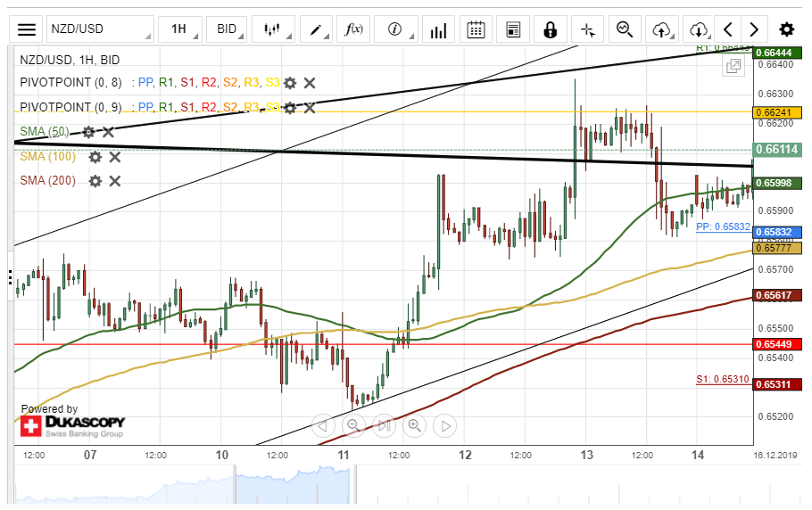Open the info icon dropdown
This screenshot has width=812, height=510.
(395, 29)
